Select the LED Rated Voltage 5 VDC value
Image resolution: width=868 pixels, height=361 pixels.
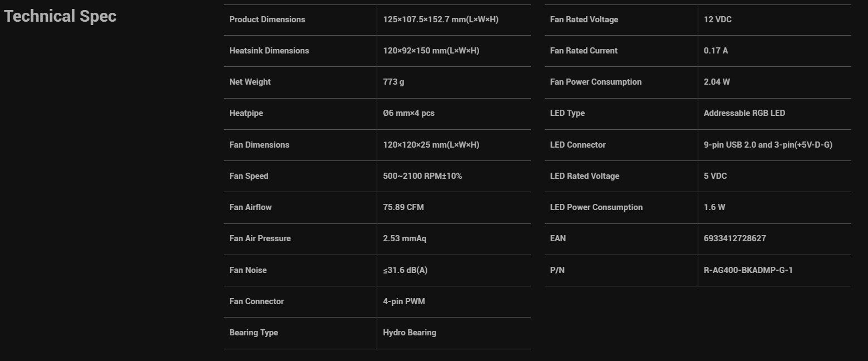[716, 176]
